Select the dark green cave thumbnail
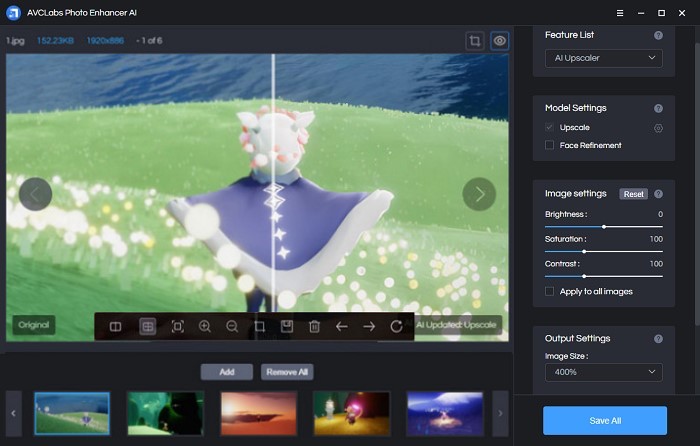The width and height of the screenshot is (700, 446). 166,413
